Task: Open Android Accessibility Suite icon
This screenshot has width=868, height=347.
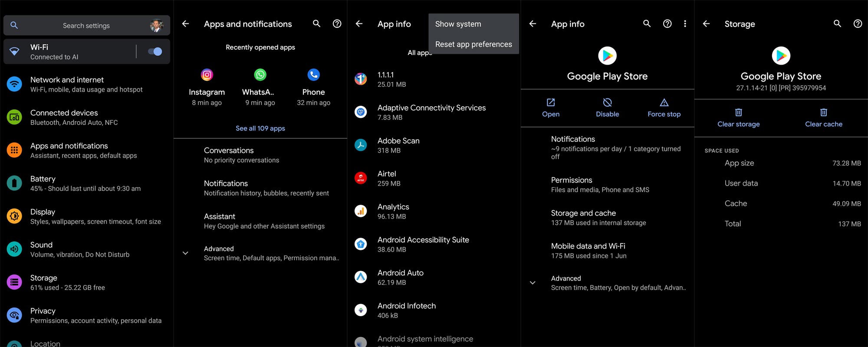Action: click(x=361, y=244)
